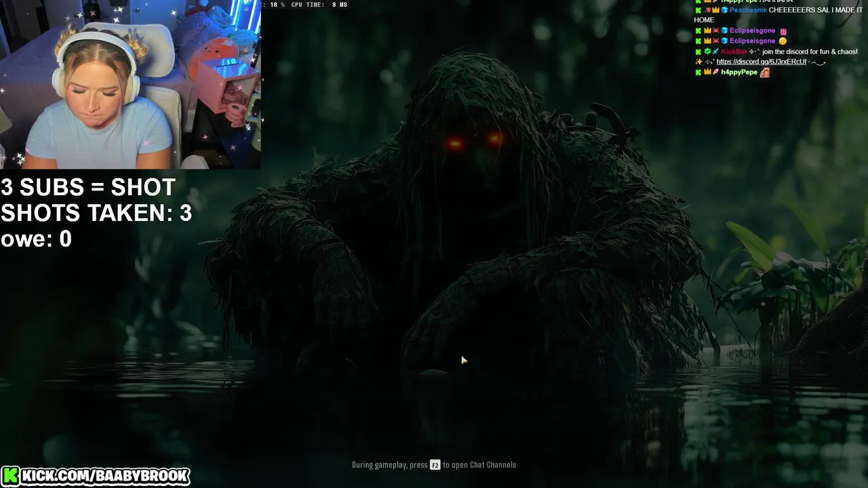The image size is (868, 488).
Task: Click Eclipseisgone's name beside the smiley emoji
Action: [x=752, y=41]
